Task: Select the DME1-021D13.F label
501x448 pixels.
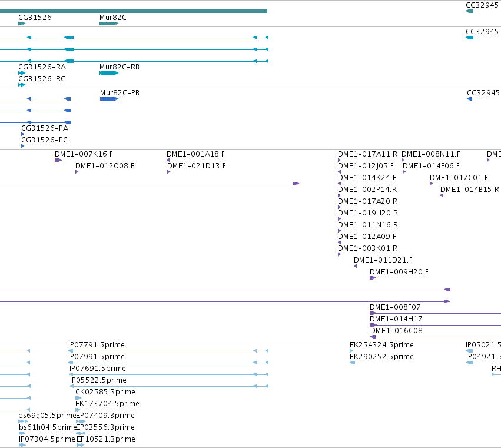Action: (x=197, y=166)
